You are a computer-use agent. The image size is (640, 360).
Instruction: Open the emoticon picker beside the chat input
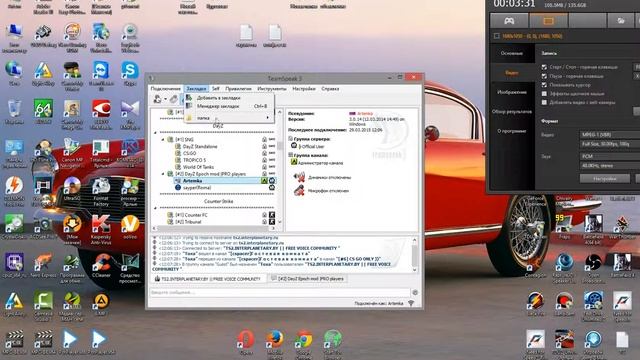tap(415, 292)
